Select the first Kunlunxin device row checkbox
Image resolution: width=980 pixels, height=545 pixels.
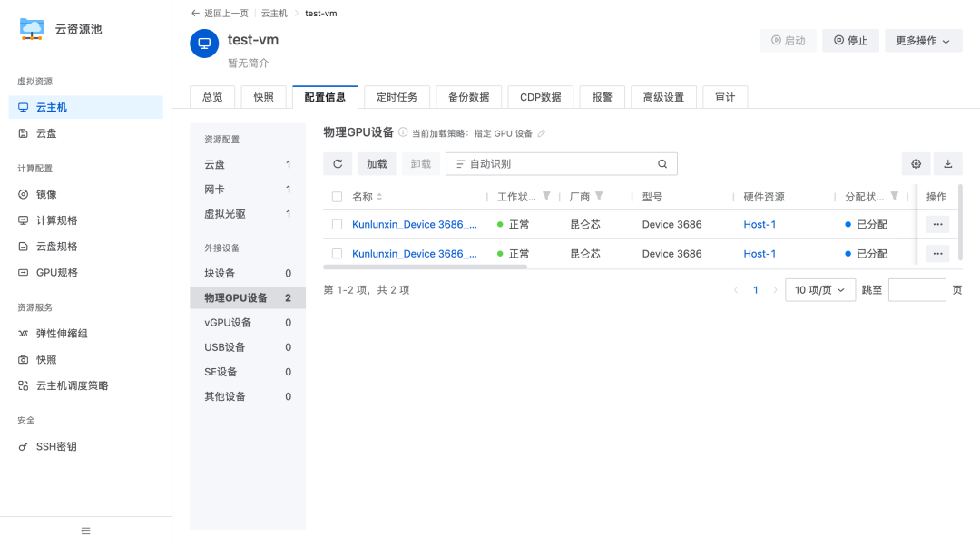[x=335, y=224]
